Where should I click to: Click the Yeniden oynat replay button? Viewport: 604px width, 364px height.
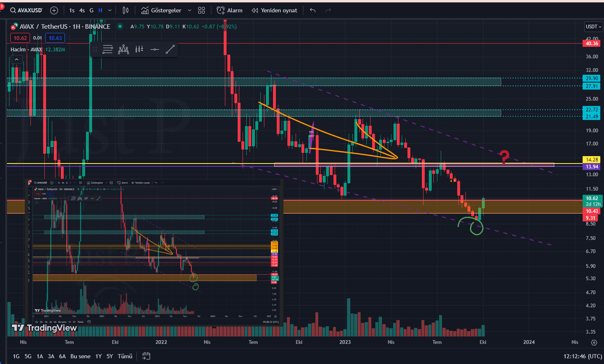pyautogui.click(x=274, y=10)
